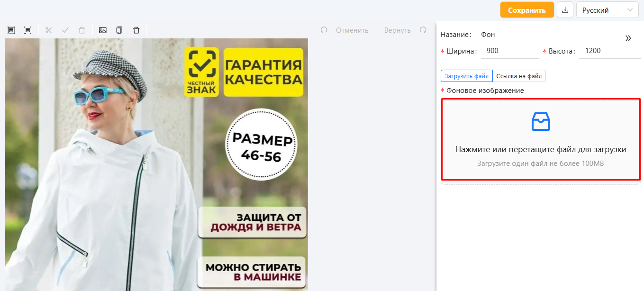Switch to Ссылка на файл tab
The image size is (644, 291).
pos(519,76)
